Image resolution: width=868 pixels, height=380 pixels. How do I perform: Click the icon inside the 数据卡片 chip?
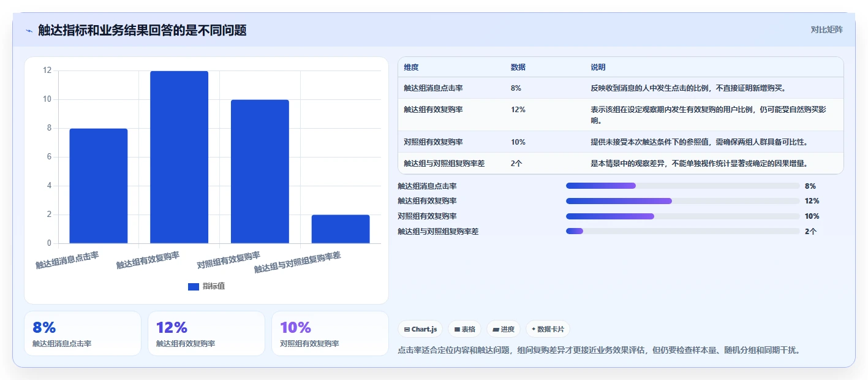click(x=534, y=329)
